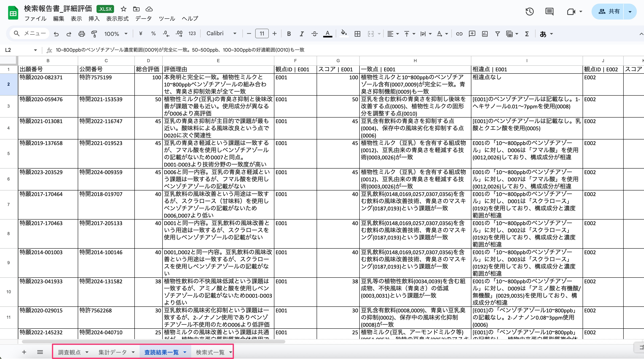Viewport: 644px width, 359px height.
Task: Open all sheets list button
Action: pos(40,352)
